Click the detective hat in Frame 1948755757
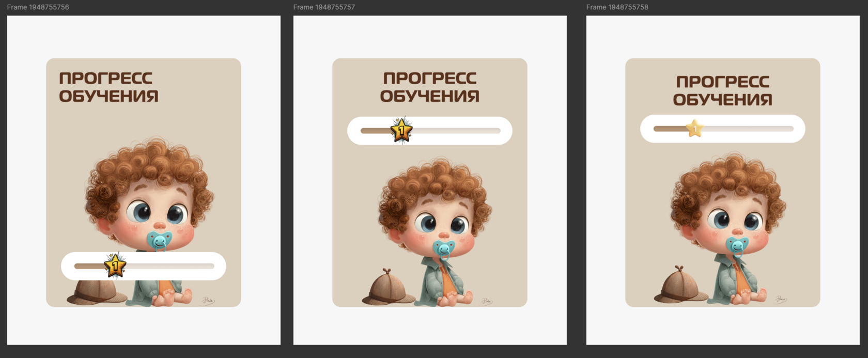The image size is (868, 358). tap(388, 286)
